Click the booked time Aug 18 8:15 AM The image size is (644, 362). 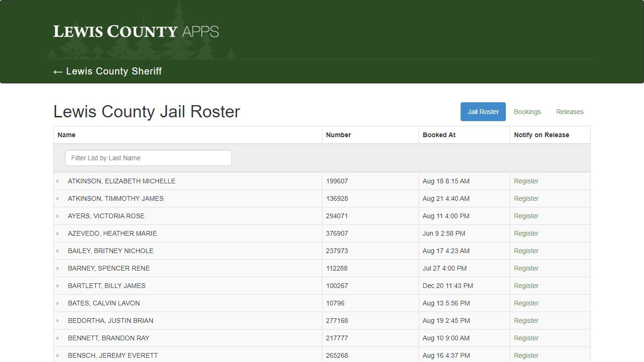[x=446, y=181]
